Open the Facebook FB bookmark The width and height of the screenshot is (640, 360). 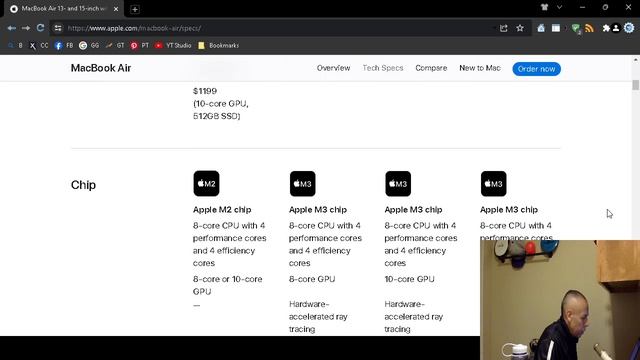pyautogui.click(x=64, y=45)
